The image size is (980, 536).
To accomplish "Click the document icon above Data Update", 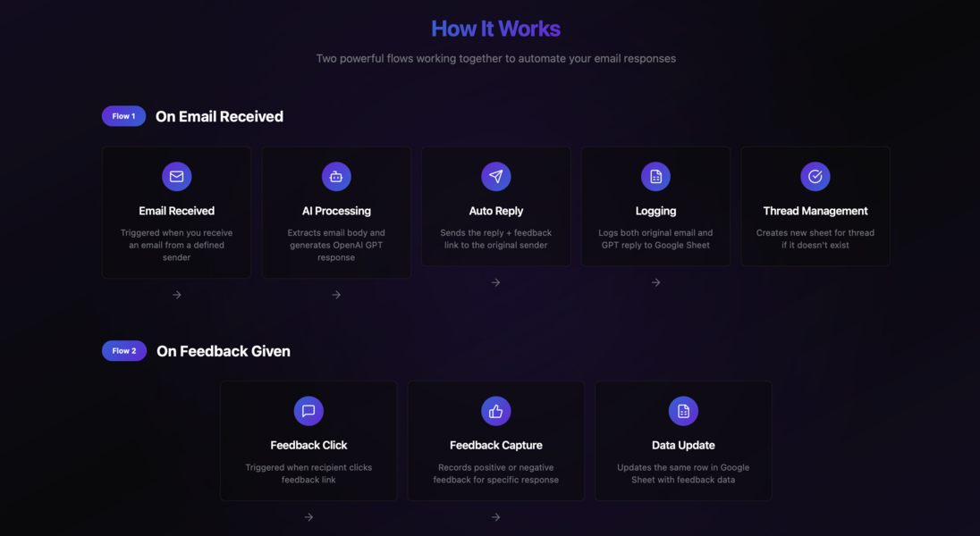I will coord(683,411).
